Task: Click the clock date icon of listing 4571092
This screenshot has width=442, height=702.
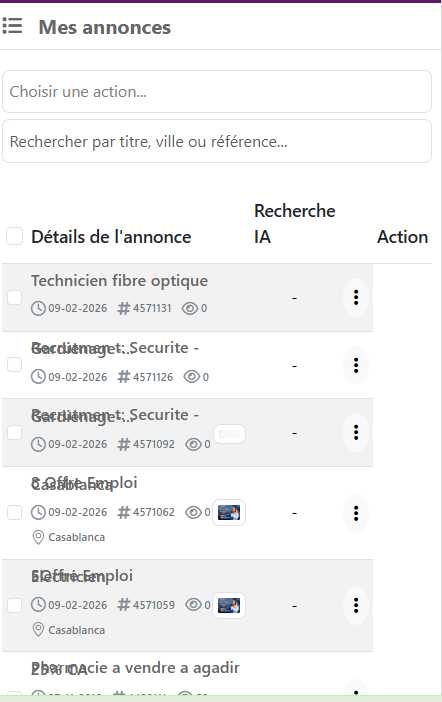Action: tap(39, 444)
